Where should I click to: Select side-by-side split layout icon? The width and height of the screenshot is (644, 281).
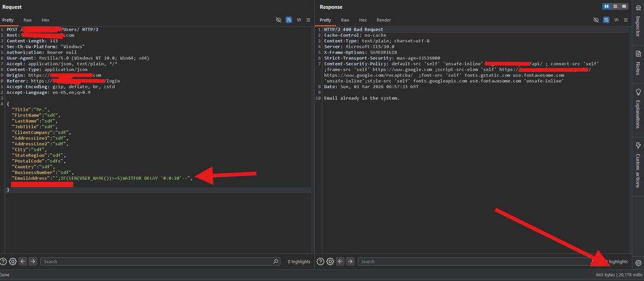point(607,6)
